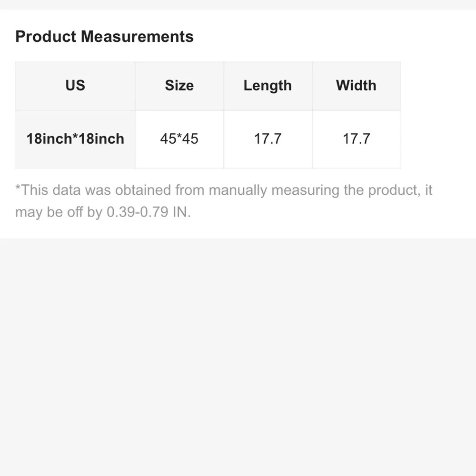Click the 17.7 value under Length
476x476 pixels.
[268, 139]
